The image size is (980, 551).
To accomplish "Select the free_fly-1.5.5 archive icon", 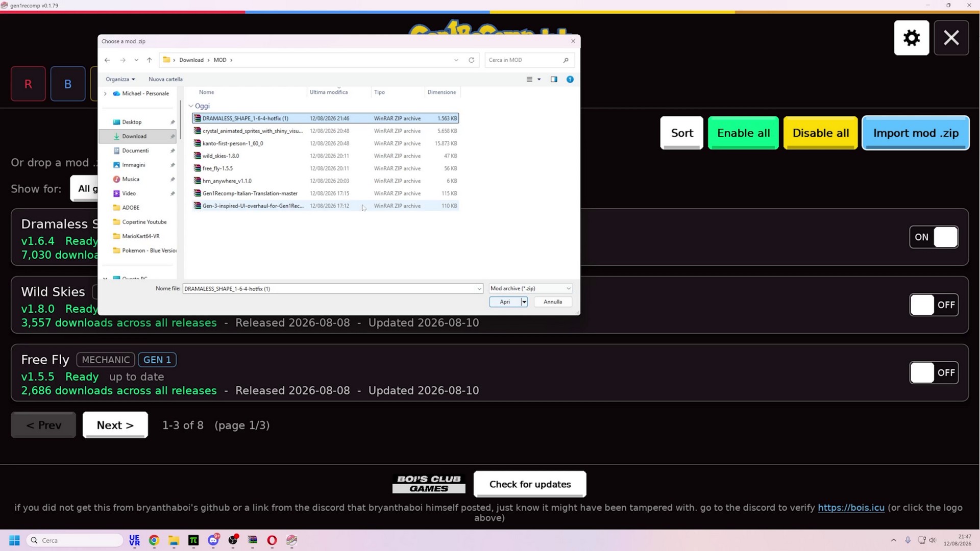I will [197, 168].
